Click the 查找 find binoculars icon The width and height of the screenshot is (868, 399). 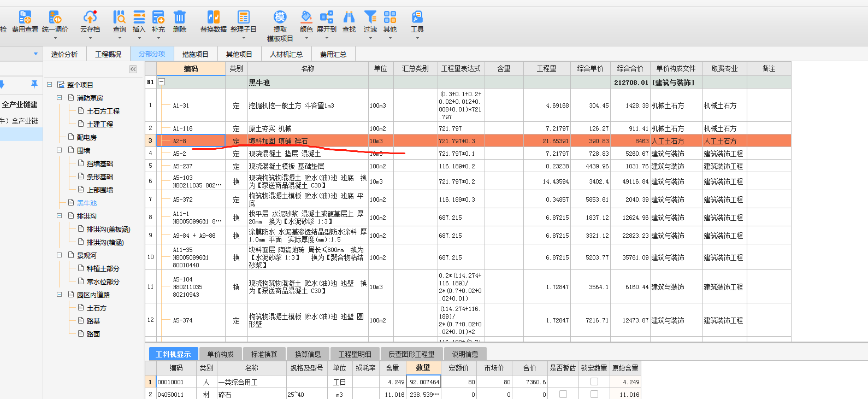coord(349,17)
